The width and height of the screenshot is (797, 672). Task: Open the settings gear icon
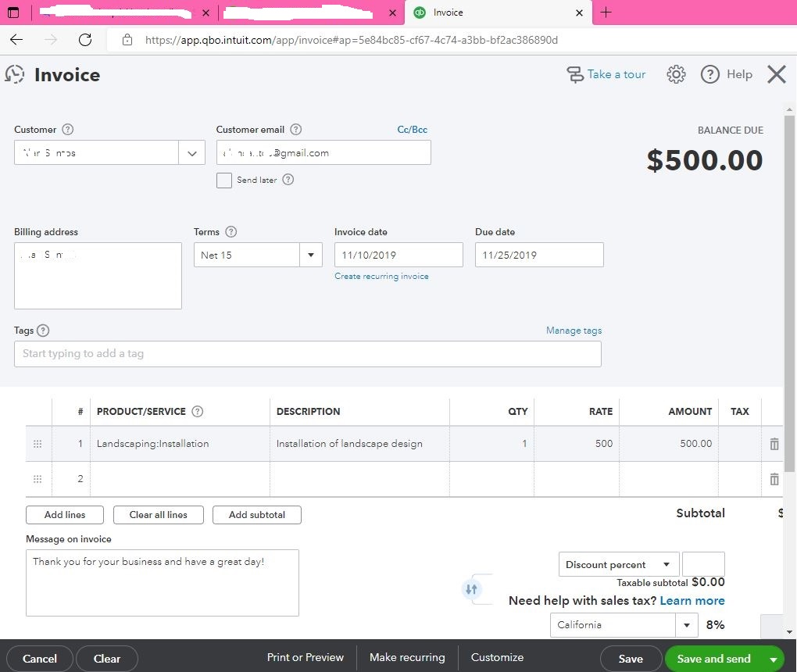pyautogui.click(x=676, y=75)
